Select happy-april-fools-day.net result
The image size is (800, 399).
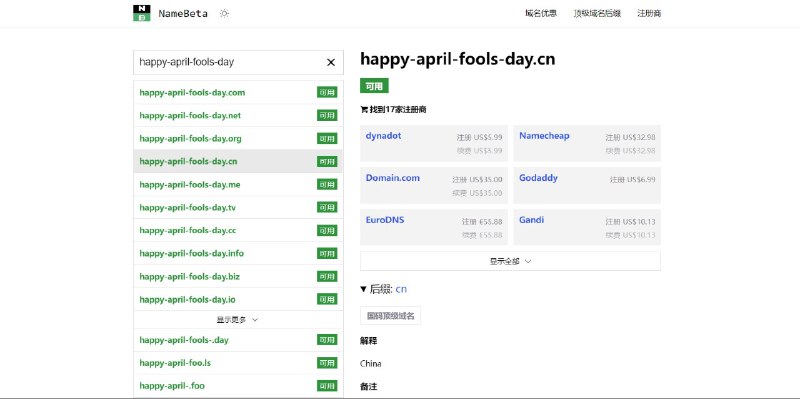click(238, 115)
